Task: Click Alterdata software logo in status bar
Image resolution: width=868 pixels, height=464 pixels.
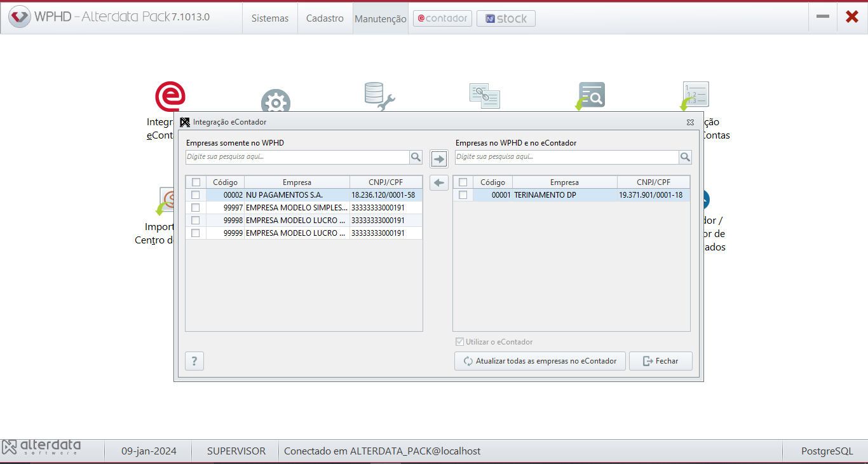Action: [x=41, y=447]
